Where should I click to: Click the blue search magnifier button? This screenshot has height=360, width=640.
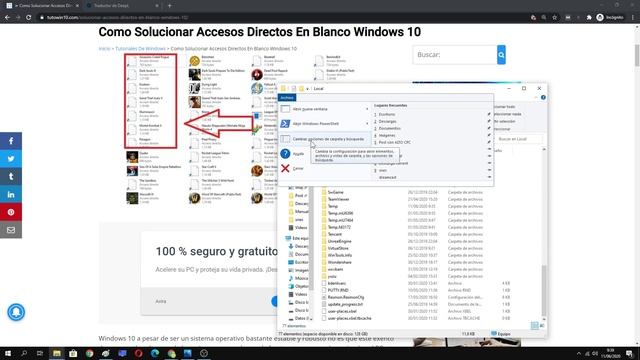[x=501, y=55]
